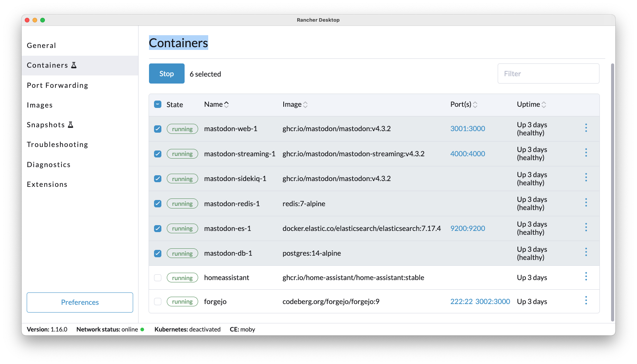Uncheck the mastodon-es-1 checkbox

pos(158,229)
